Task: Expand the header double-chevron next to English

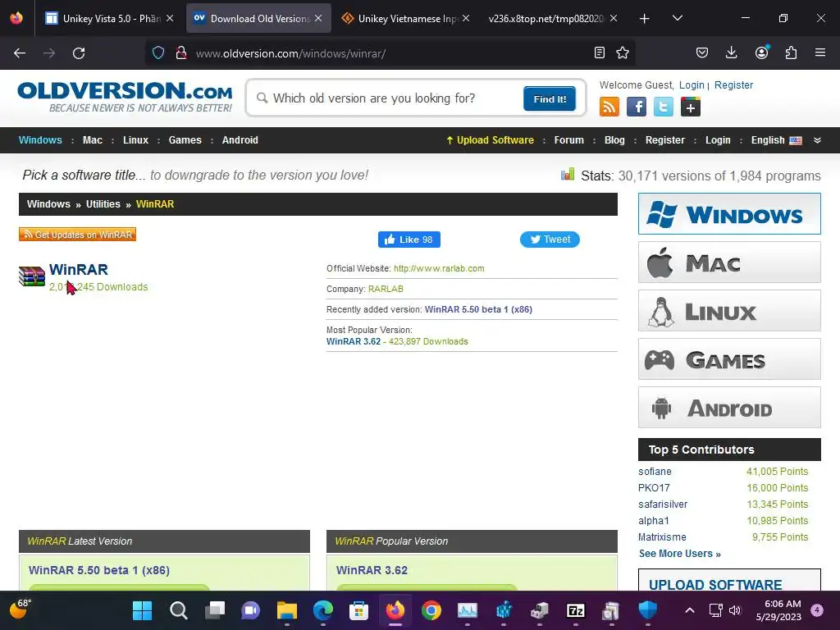Action: tap(818, 140)
